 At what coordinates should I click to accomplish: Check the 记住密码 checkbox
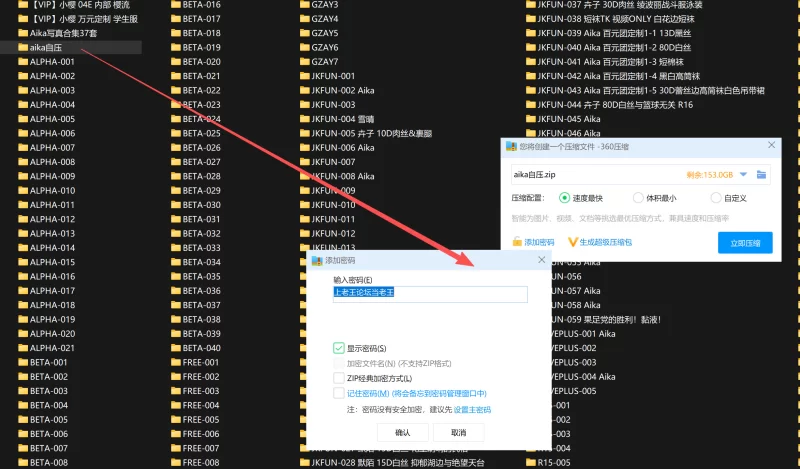[x=339, y=394]
